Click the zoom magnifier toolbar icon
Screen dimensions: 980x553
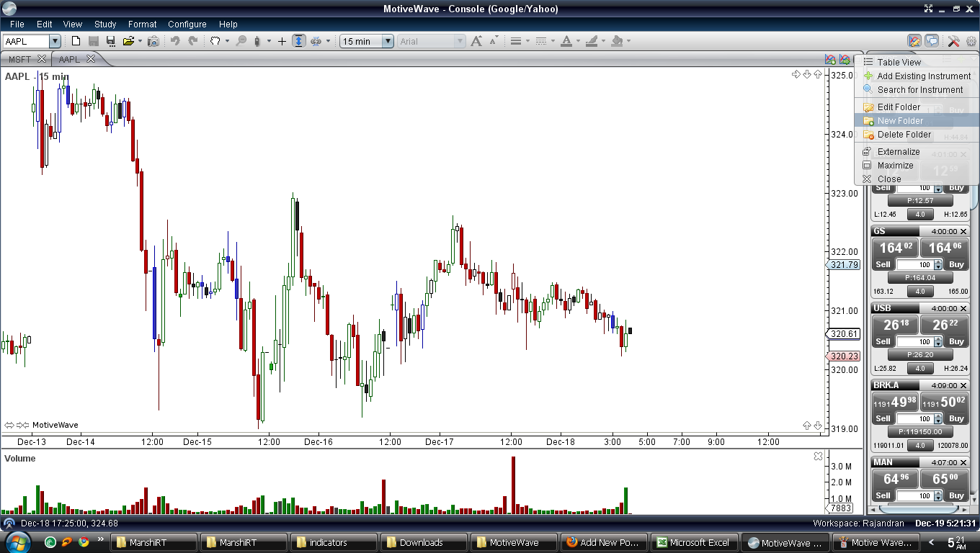(241, 41)
